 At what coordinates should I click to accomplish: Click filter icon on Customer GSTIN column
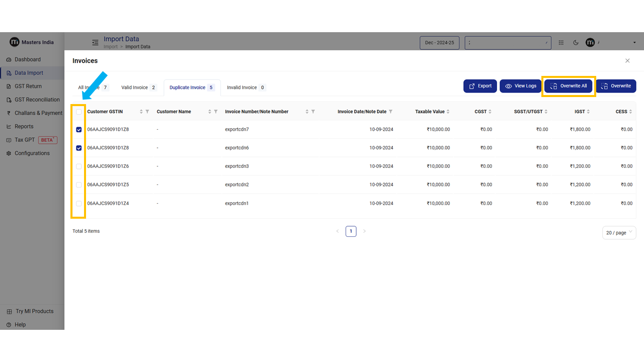(147, 112)
